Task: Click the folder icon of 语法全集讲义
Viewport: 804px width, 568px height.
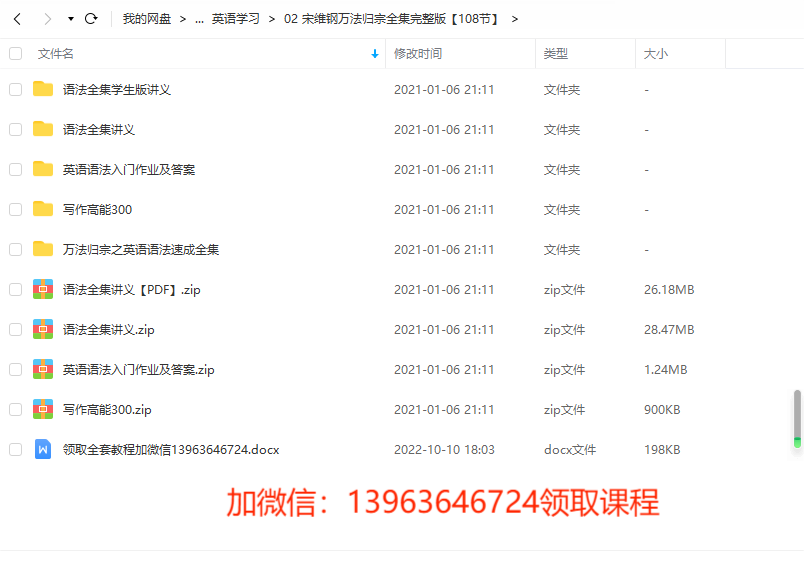Action: pos(43,129)
